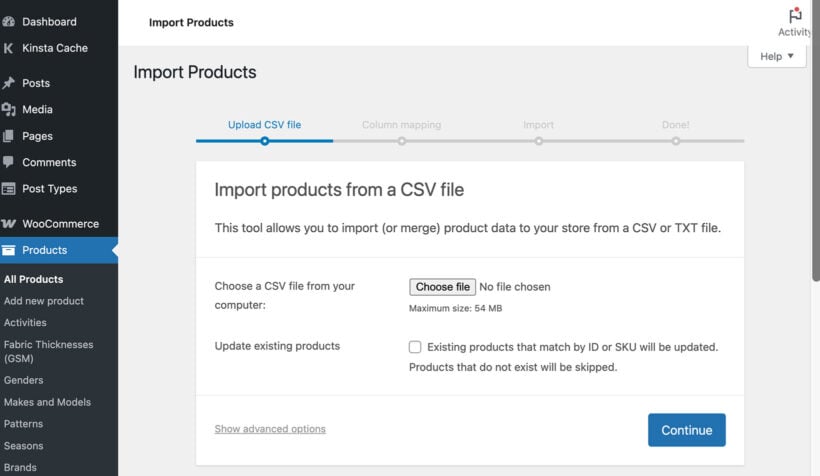Click the Upload CSV file progress marker
The image size is (820, 476).
[x=264, y=141]
